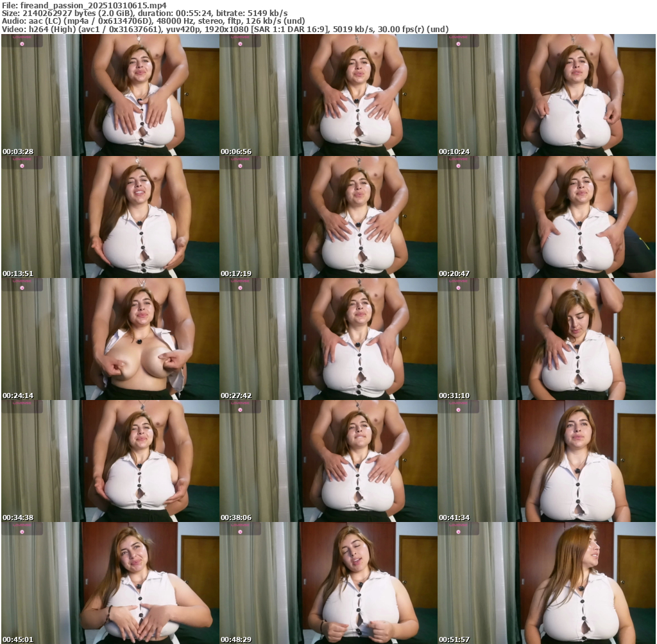Click the file name text in the header
Viewport: 657px width, 644px height.
84,5
